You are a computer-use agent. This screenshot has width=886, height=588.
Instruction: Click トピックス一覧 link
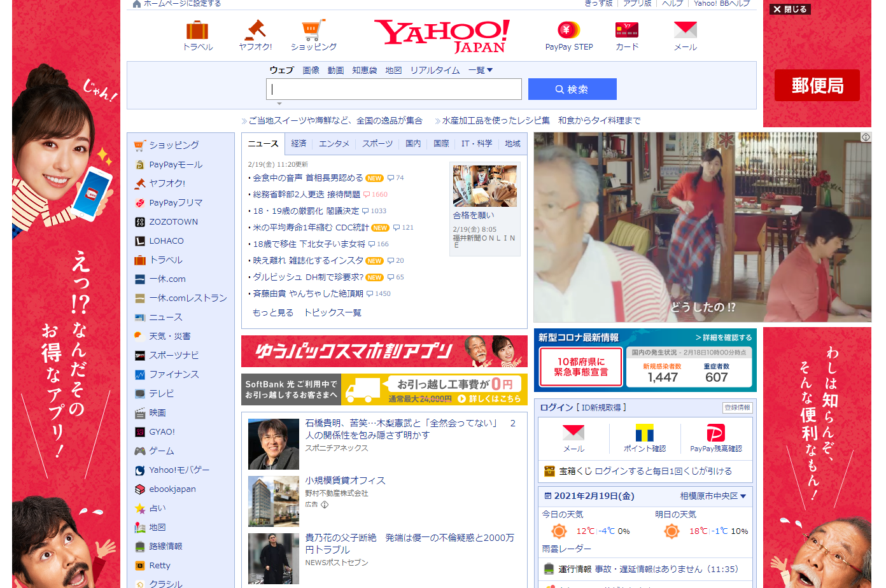332,313
